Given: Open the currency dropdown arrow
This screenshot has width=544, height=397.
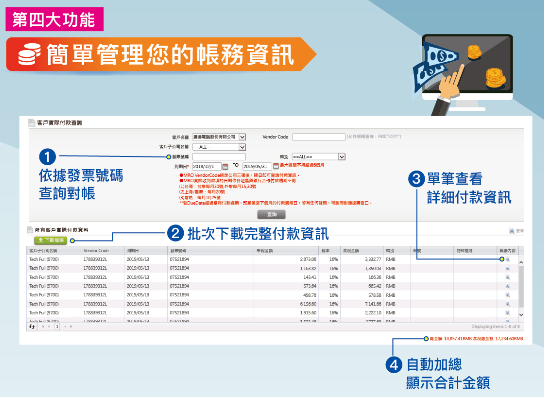Looking at the screenshot, I should (342, 157).
